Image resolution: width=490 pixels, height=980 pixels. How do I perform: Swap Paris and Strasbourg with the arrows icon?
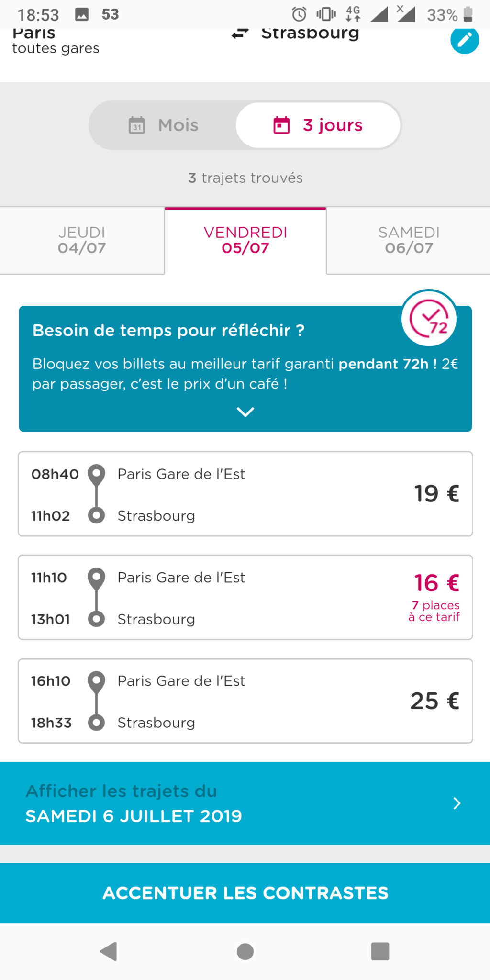click(240, 33)
